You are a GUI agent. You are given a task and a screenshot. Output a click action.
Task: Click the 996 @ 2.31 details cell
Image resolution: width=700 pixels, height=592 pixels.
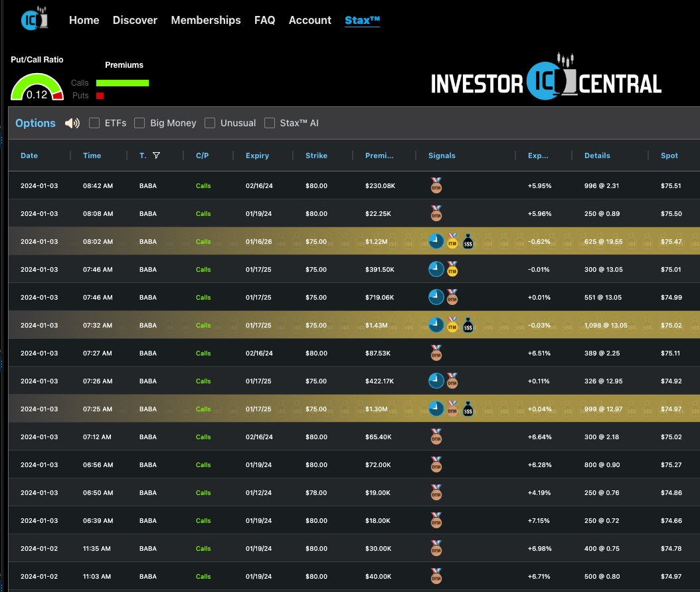coord(601,186)
